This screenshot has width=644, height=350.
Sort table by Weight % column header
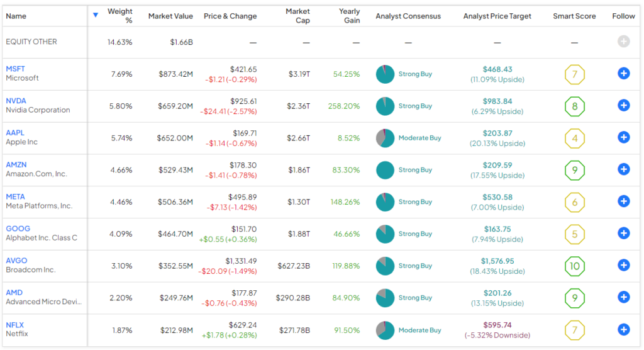(x=120, y=16)
